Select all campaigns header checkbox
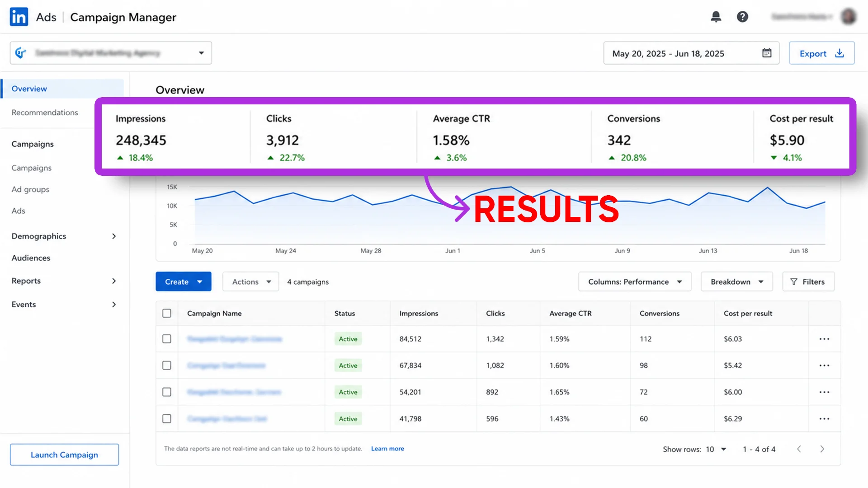This screenshot has width=868, height=488. pos(167,313)
